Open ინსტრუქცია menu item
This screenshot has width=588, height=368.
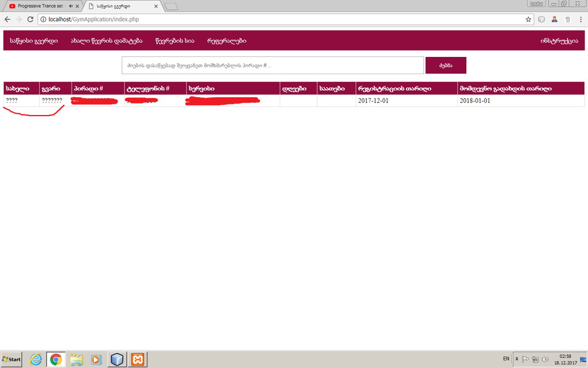[x=559, y=41]
